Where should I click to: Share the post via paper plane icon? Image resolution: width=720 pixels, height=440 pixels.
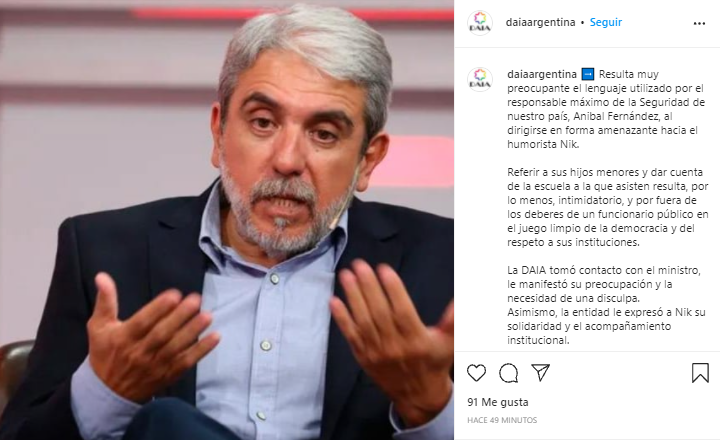pyautogui.click(x=540, y=372)
